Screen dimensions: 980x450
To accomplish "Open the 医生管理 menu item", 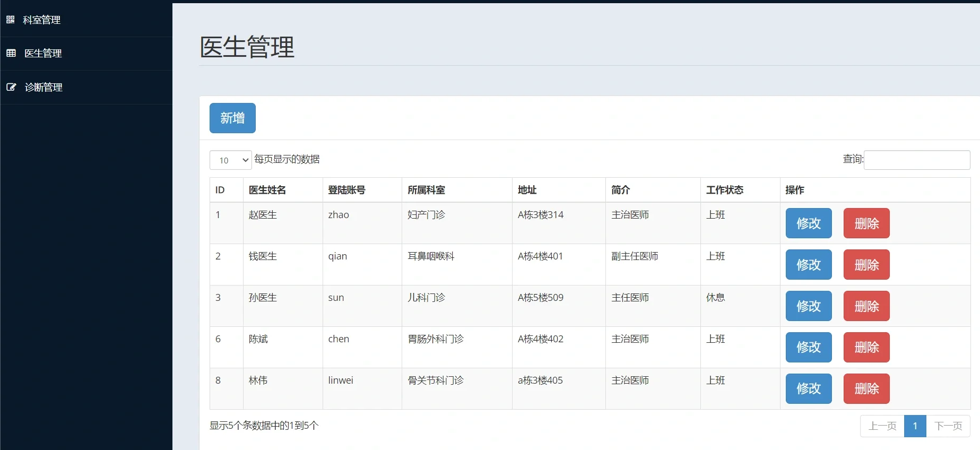I will point(86,54).
